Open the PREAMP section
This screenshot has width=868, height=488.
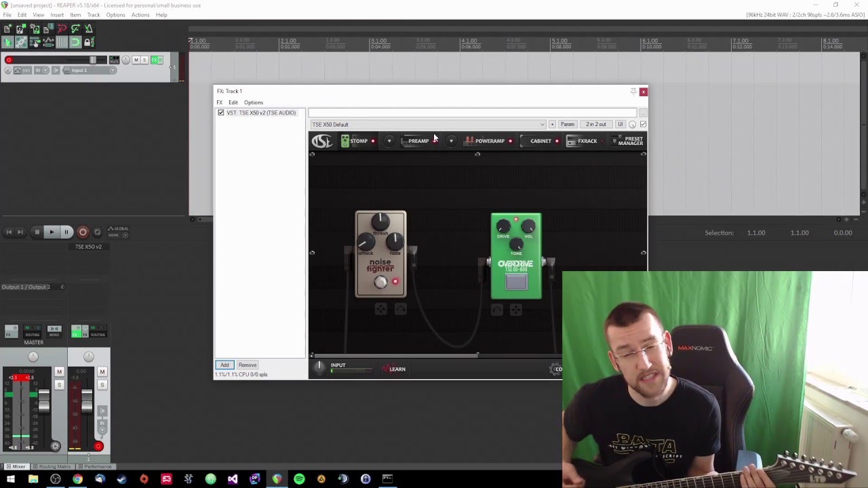click(418, 141)
